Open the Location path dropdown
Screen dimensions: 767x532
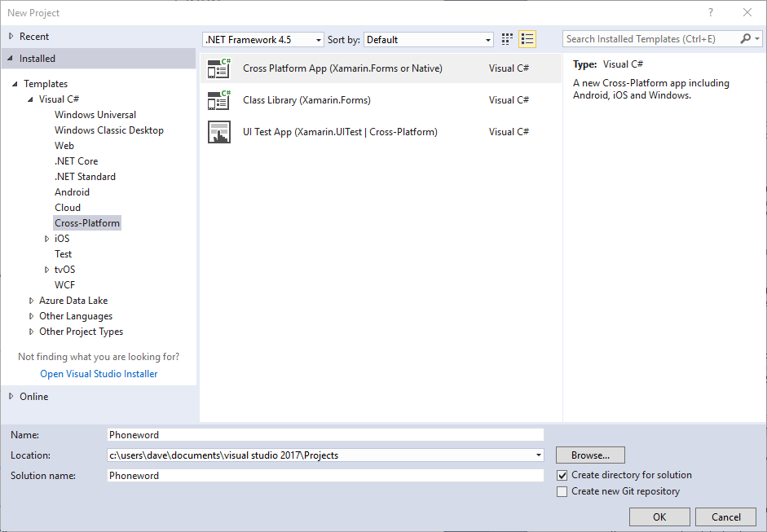point(539,455)
